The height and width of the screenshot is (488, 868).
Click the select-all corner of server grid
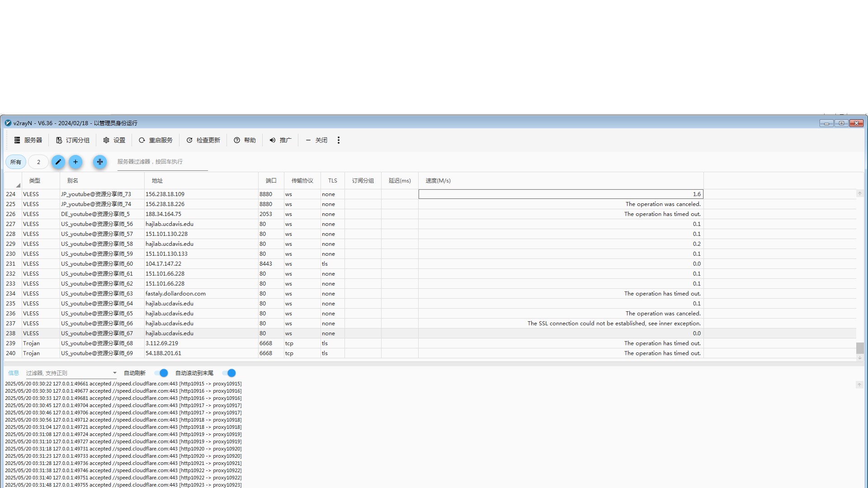pyautogui.click(x=13, y=181)
